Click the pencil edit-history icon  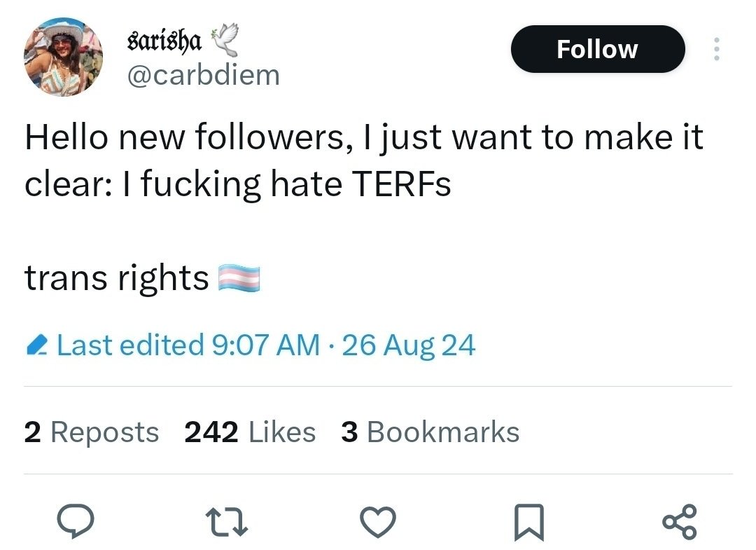click(x=36, y=345)
